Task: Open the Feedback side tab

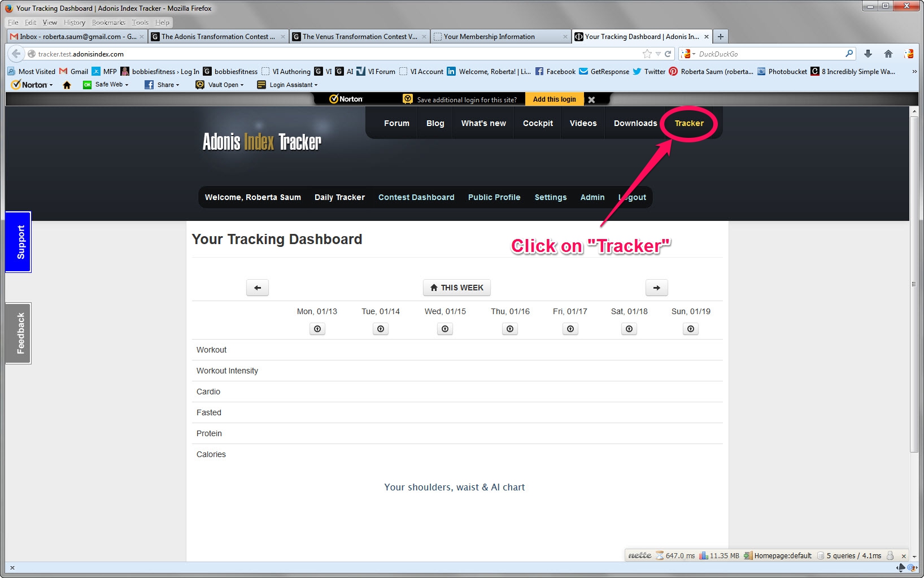Action: pos(19,333)
